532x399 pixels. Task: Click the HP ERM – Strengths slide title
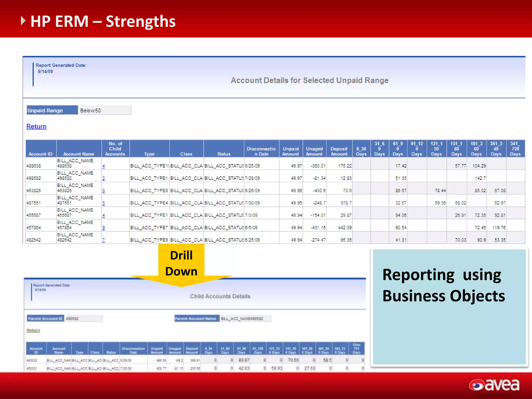pos(103,21)
